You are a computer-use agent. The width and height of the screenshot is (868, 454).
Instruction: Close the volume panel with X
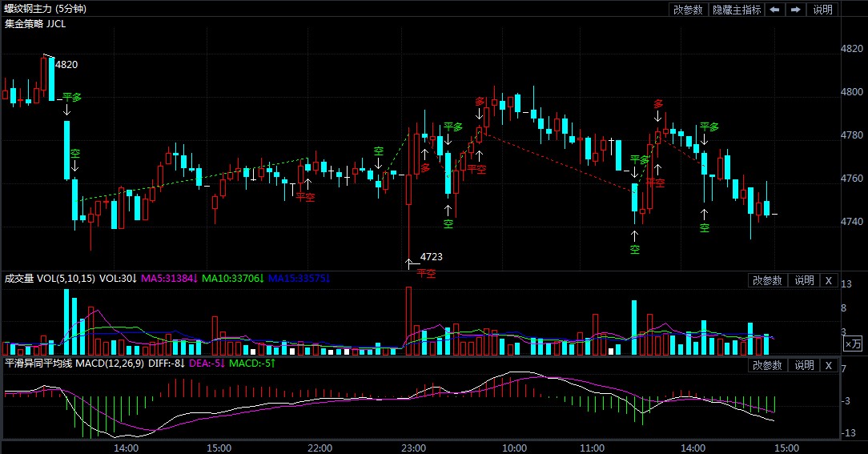pos(829,280)
